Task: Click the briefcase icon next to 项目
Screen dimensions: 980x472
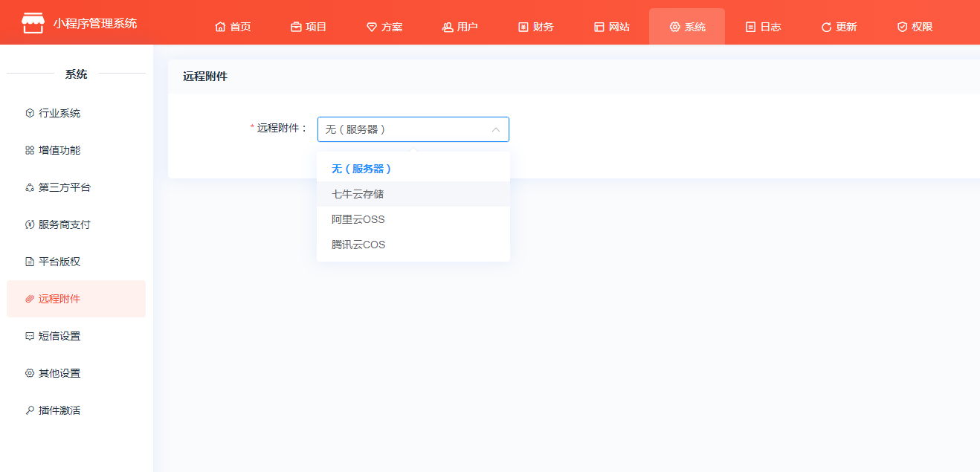Action: 296,27
